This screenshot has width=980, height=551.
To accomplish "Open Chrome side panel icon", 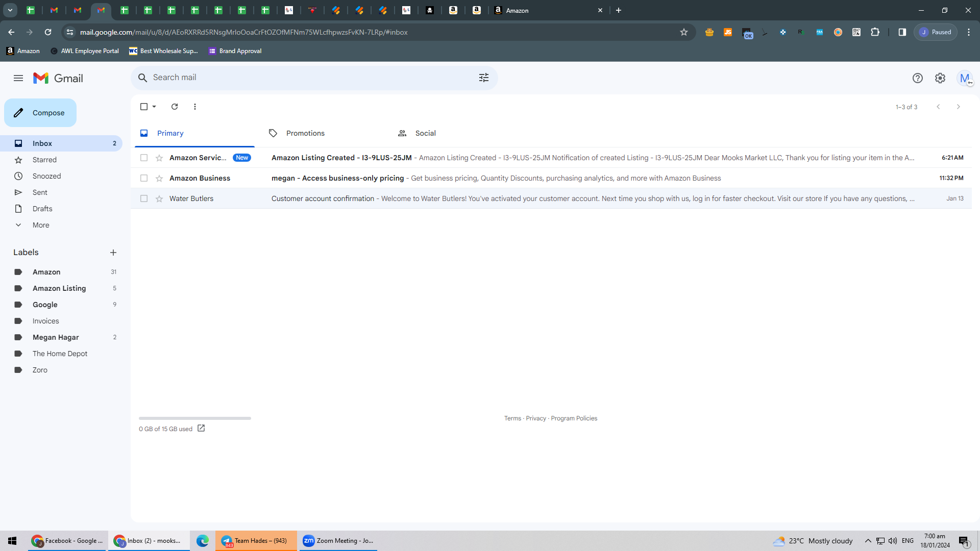I will (902, 32).
